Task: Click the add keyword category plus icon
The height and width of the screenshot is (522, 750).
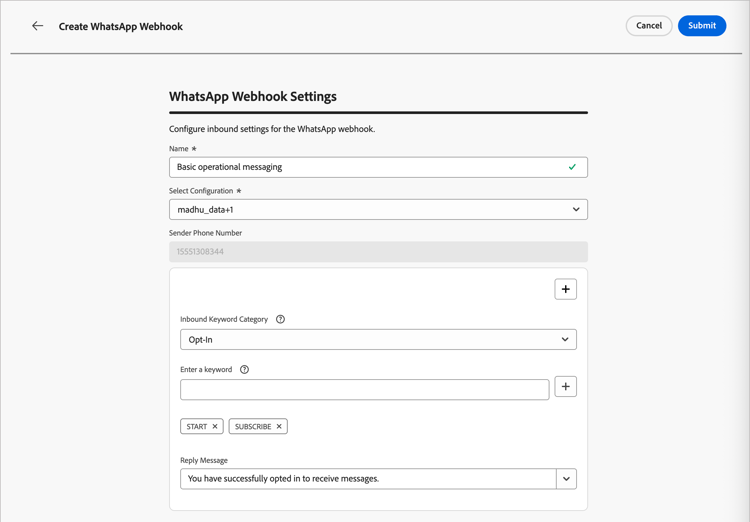Action: click(565, 289)
